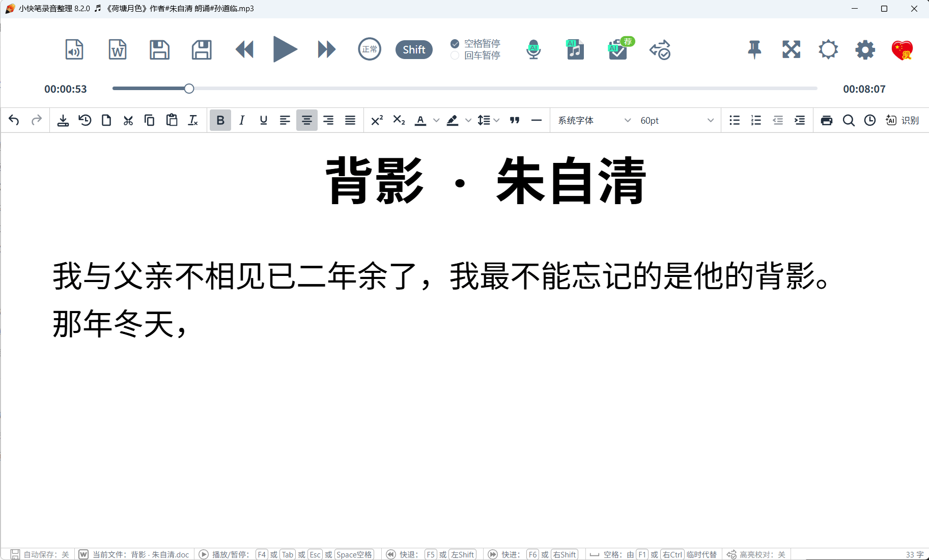The width and height of the screenshot is (929, 560).
Task: Click the audio progress slider handle
Action: pyautogui.click(x=189, y=89)
